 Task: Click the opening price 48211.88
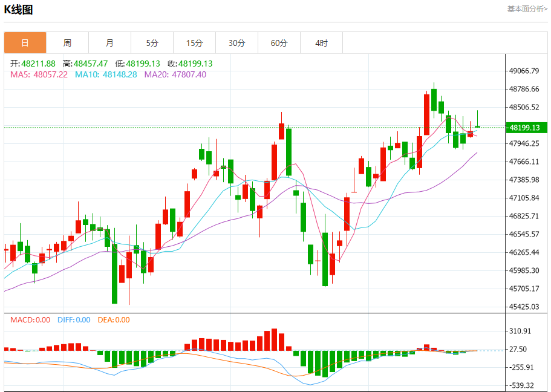click(38, 64)
